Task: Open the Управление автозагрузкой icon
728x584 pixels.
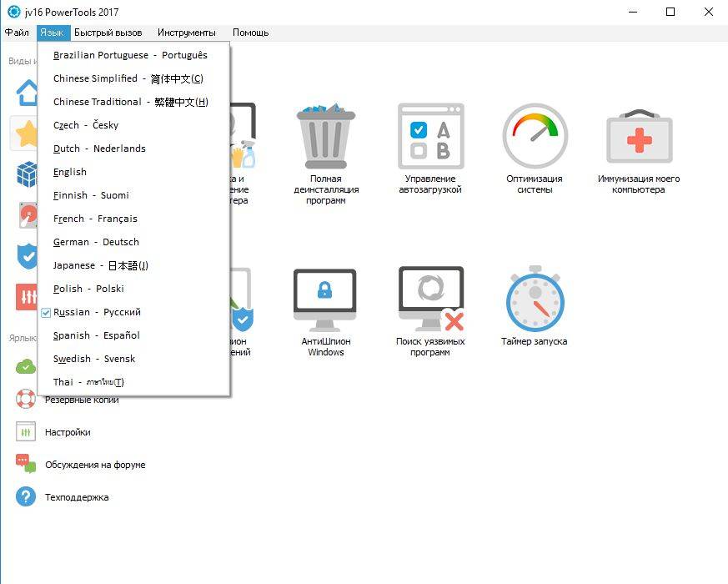Action: click(x=430, y=136)
